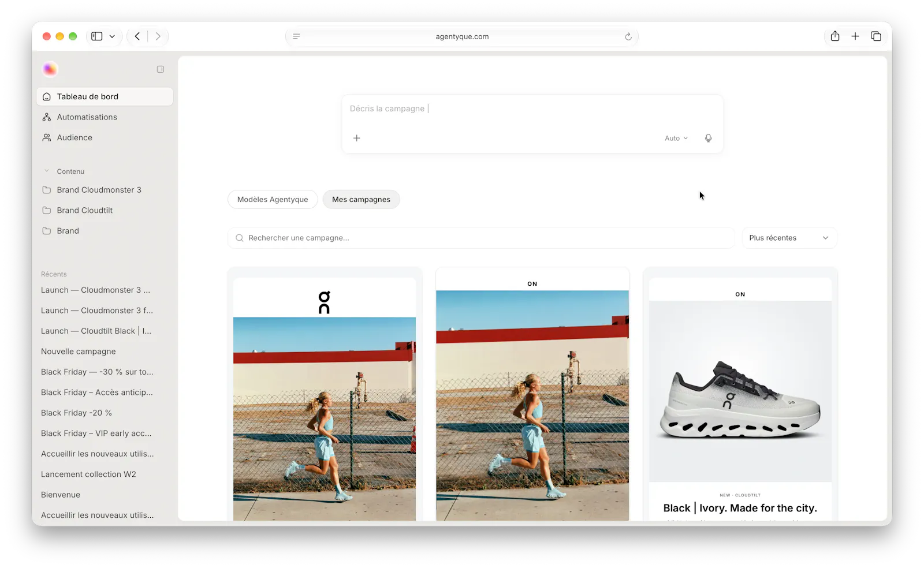The height and width of the screenshot is (568, 924).
Task: Open the Brand Cloudmonster 3 folder
Action: 105,190
